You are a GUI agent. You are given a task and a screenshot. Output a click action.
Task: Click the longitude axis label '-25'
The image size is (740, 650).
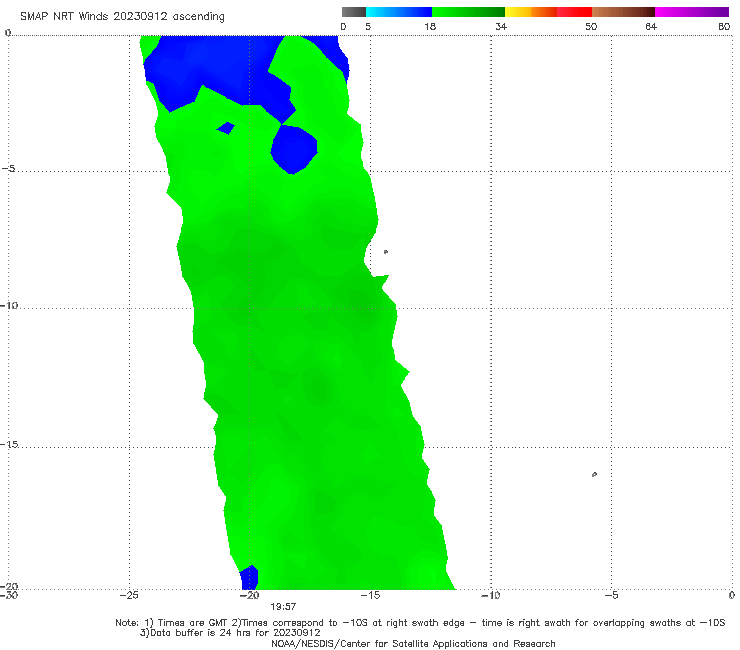click(129, 595)
